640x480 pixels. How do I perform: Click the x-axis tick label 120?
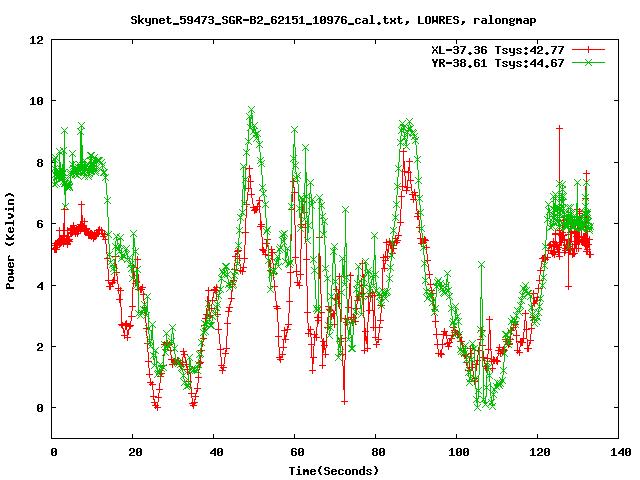click(x=540, y=452)
